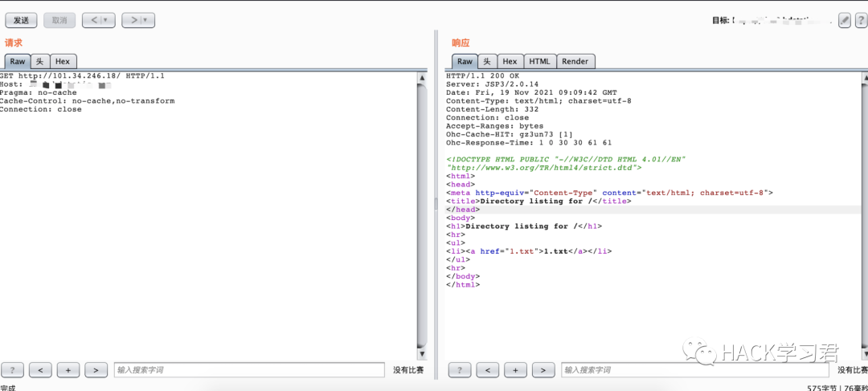Select the response 头 (Headers) tab
Image resolution: width=868 pixels, height=391 pixels.
click(x=487, y=61)
